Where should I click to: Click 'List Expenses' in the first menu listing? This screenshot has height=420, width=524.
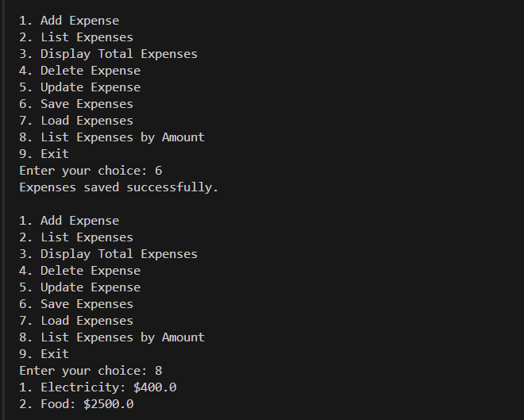click(x=87, y=37)
